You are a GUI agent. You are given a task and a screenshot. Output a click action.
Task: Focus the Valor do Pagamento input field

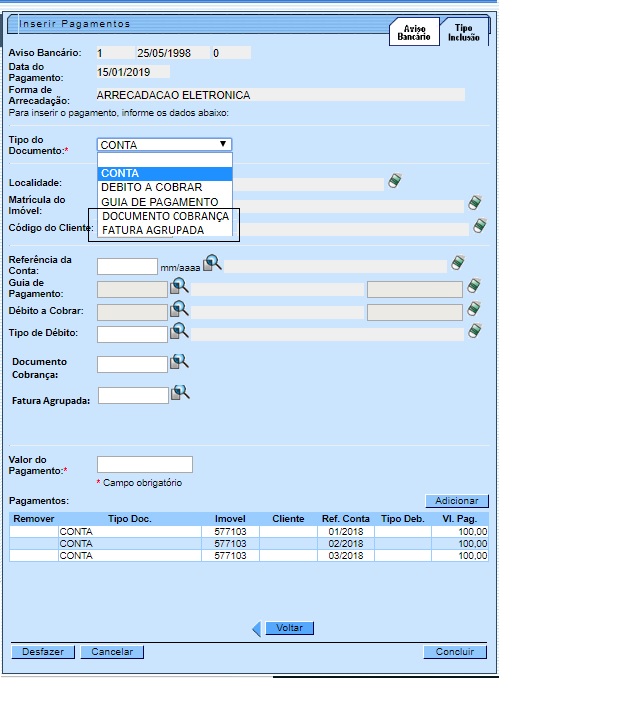click(144, 465)
